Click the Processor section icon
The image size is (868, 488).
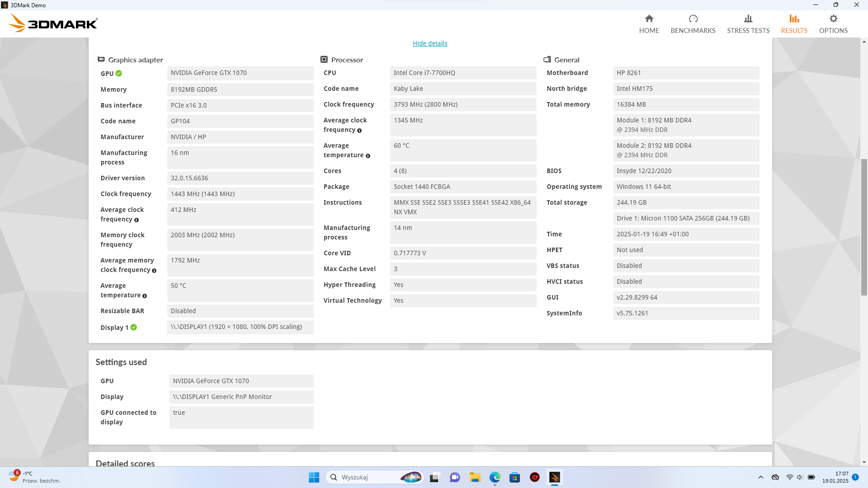click(324, 60)
